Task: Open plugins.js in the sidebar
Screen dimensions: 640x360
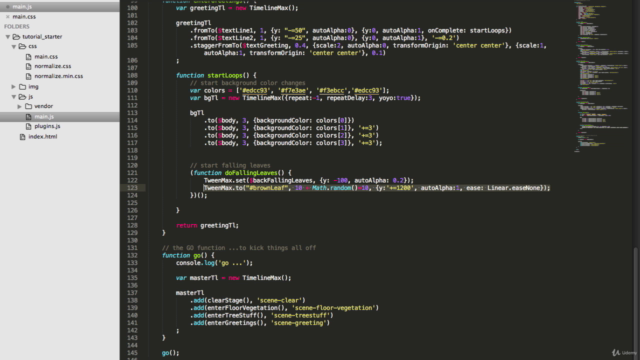Action: pyautogui.click(x=47, y=127)
